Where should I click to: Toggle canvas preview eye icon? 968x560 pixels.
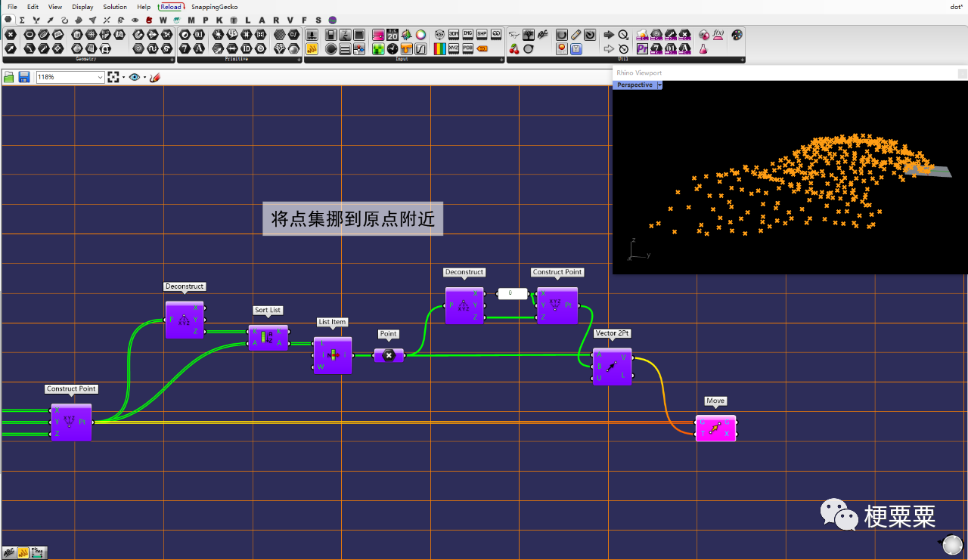[x=135, y=77]
